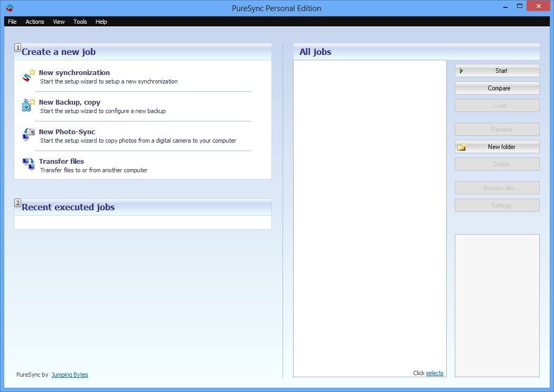Open the Actions menu
This screenshot has width=554, height=392.
click(35, 22)
